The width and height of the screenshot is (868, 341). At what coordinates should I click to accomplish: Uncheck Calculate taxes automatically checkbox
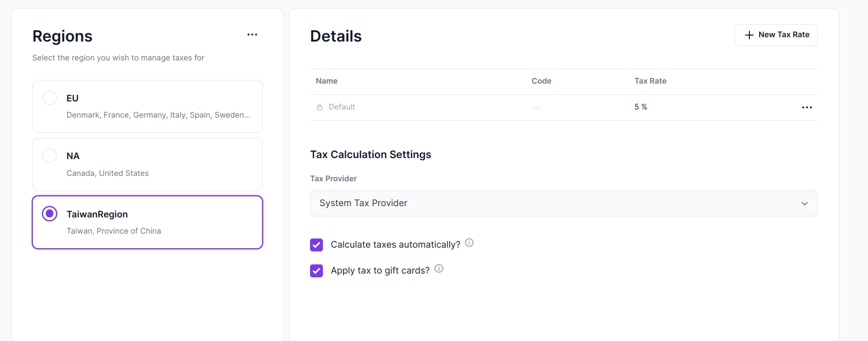[316, 245]
